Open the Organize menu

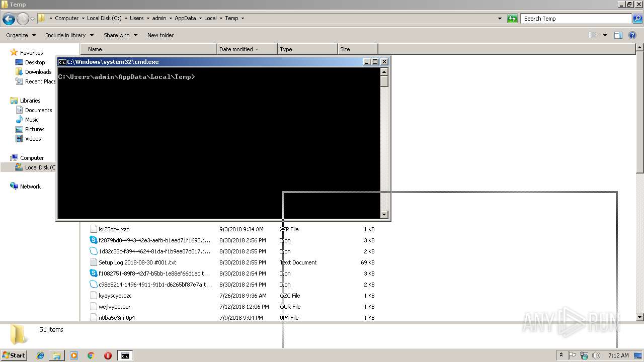(21, 35)
